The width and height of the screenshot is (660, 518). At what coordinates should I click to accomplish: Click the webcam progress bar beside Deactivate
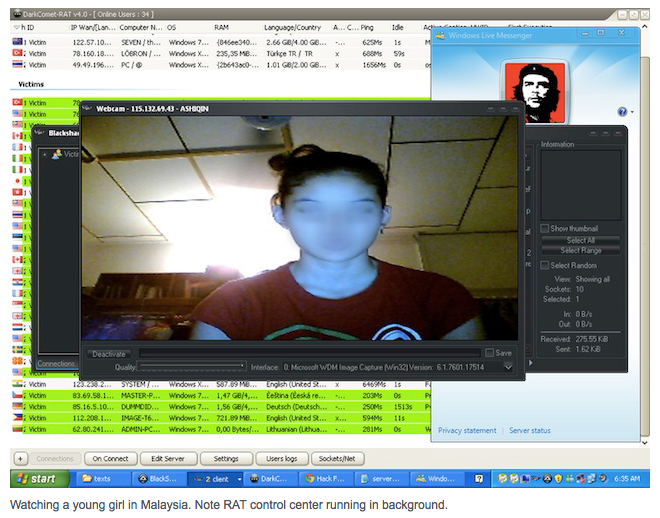309,353
